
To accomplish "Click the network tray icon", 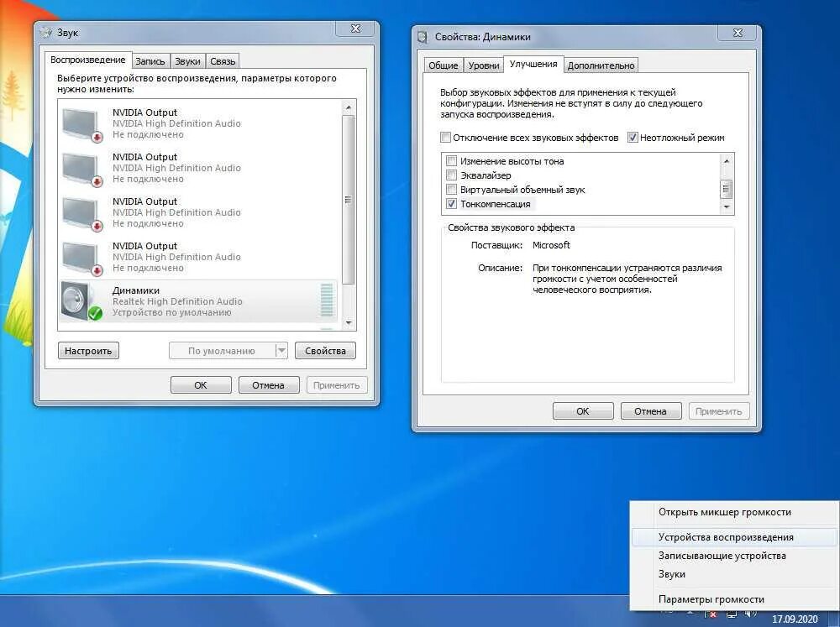I will click(x=732, y=614).
